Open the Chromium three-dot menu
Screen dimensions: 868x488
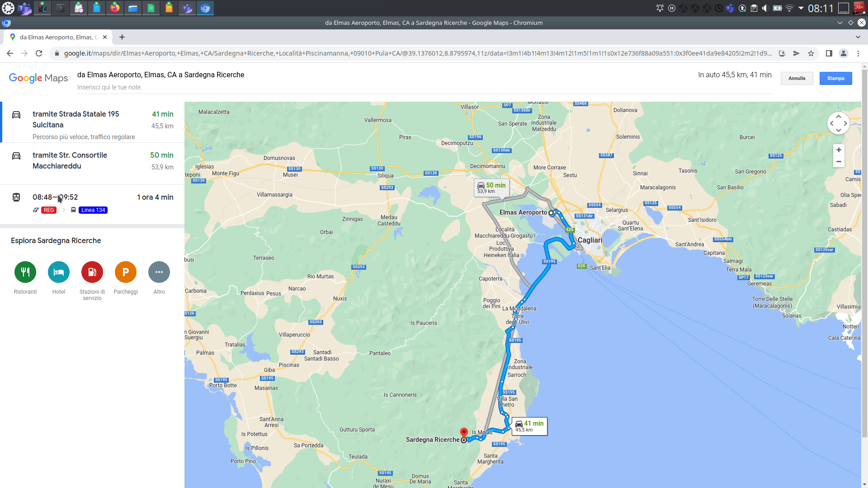click(x=858, y=53)
